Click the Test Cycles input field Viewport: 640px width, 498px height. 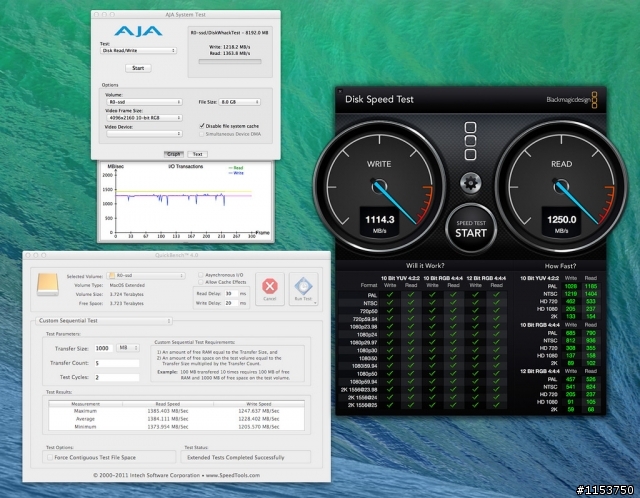117,377
